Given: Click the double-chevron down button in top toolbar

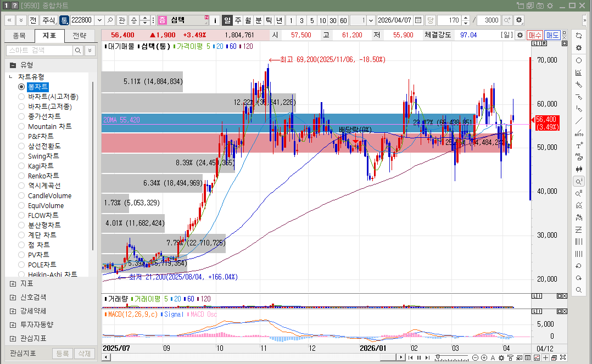Looking at the screenshot, I should pyautogui.click(x=21, y=20).
